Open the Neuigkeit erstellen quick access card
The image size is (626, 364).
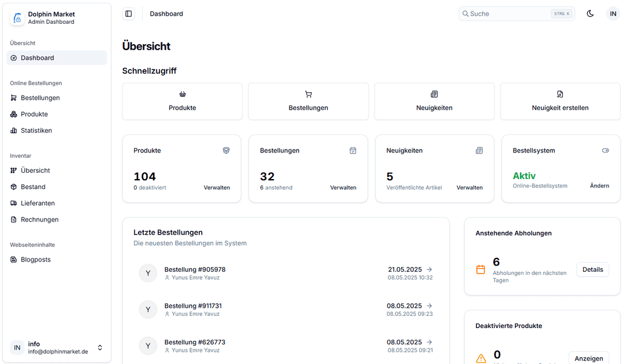(560, 101)
